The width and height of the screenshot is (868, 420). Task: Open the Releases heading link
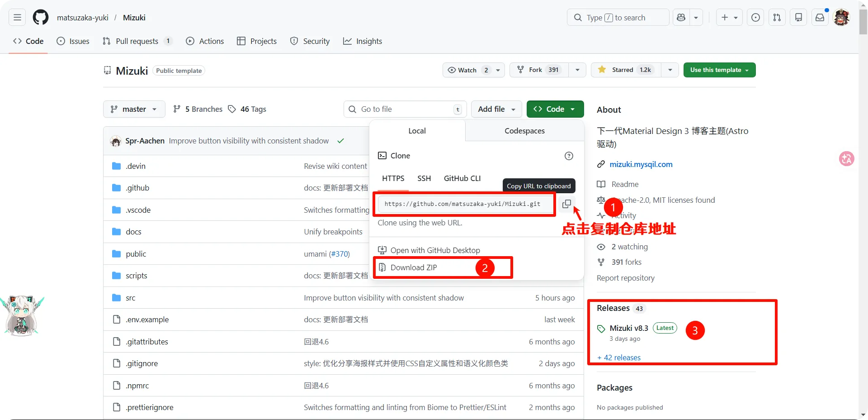[x=613, y=308]
